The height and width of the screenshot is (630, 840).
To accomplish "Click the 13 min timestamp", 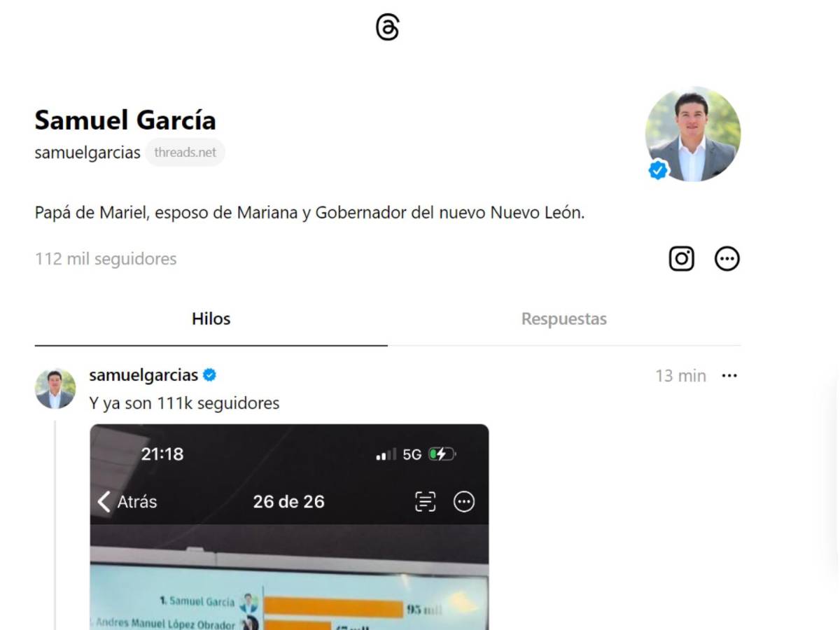I will pos(680,375).
